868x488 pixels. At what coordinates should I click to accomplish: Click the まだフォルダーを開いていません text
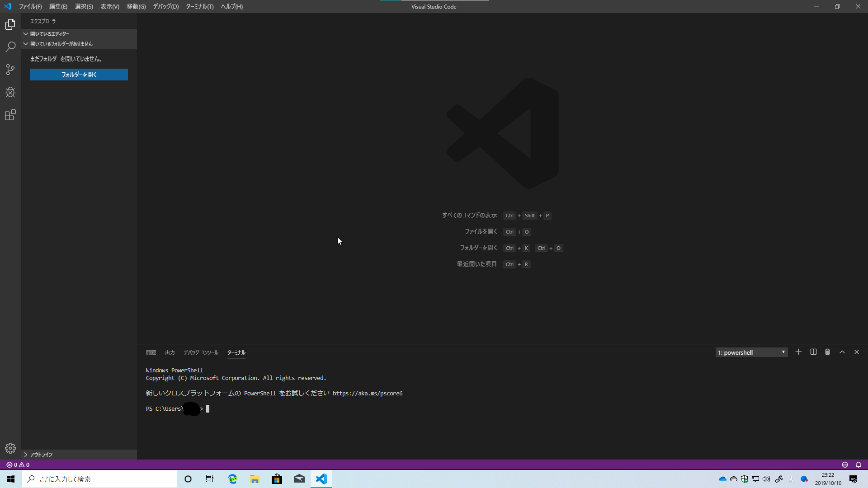(x=66, y=59)
